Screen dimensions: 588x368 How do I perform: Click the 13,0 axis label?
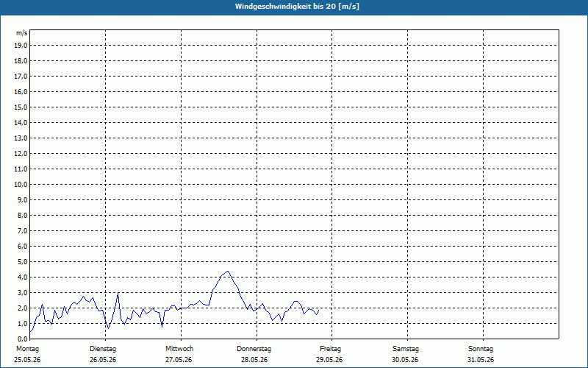point(21,138)
